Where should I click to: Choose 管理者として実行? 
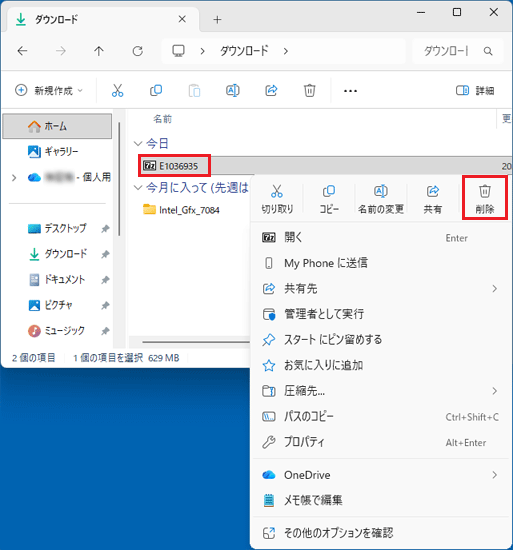380,314
